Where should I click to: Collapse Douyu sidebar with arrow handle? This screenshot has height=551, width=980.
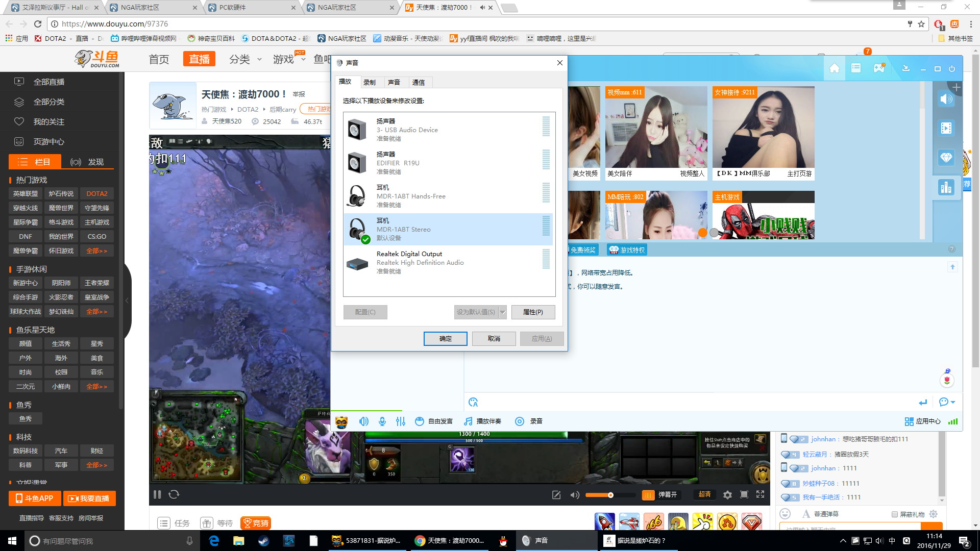[x=127, y=301]
